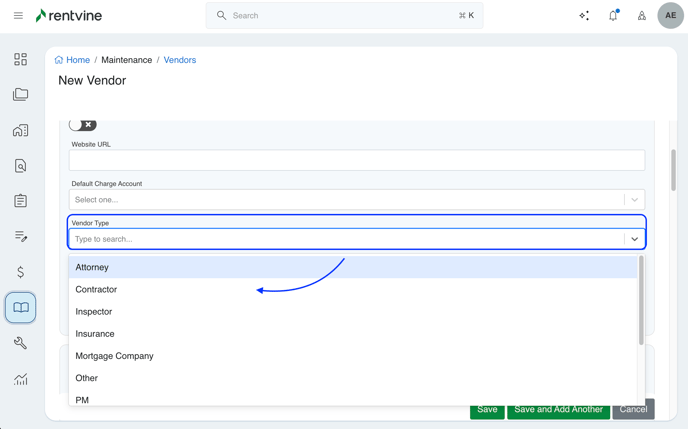Screen dimensions: 688x429
Task: Click the Website URL input field
Action: (356, 160)
